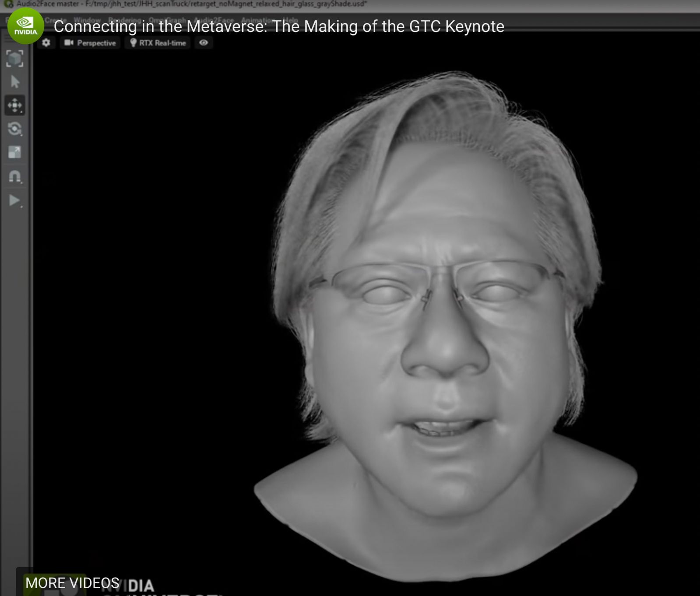Open the video title 'Connecting in the Metaverse' link

point(279,26)
